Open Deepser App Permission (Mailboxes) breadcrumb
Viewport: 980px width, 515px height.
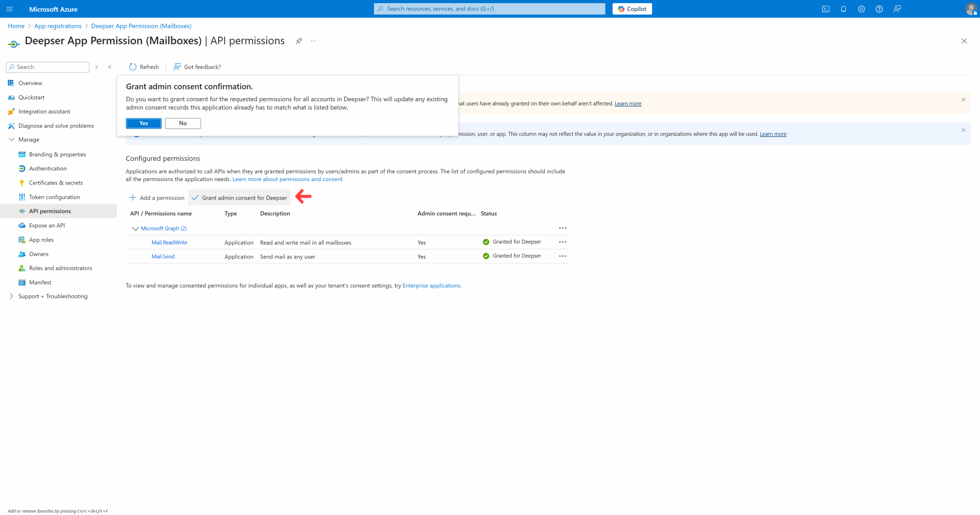point(141,26)
